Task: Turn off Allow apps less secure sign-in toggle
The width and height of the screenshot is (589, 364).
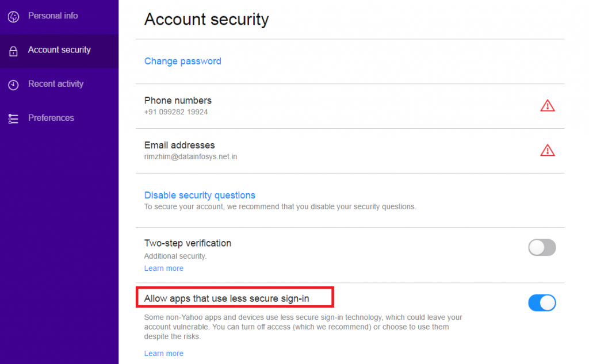Action: click(x=542, y=302)
